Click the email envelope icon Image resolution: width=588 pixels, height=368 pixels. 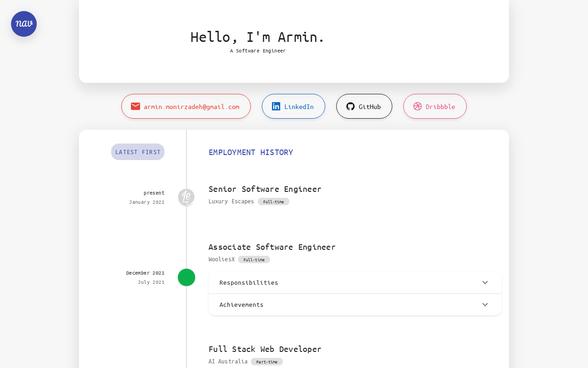click(136, 106)
